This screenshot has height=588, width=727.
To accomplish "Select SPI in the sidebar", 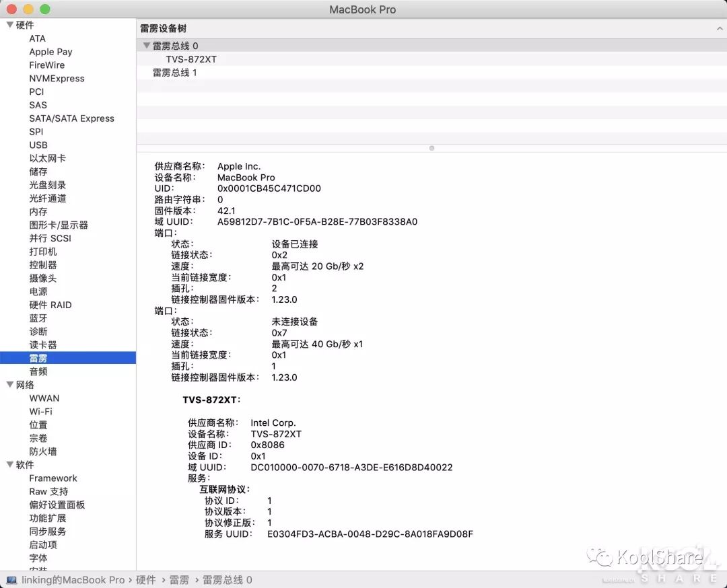I will click(x=36, y=132).
